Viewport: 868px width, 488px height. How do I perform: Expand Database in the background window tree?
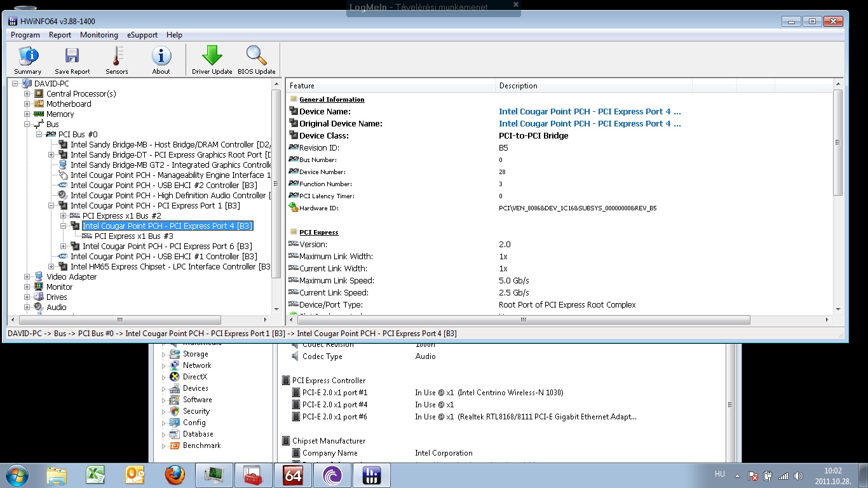(164, 435)
